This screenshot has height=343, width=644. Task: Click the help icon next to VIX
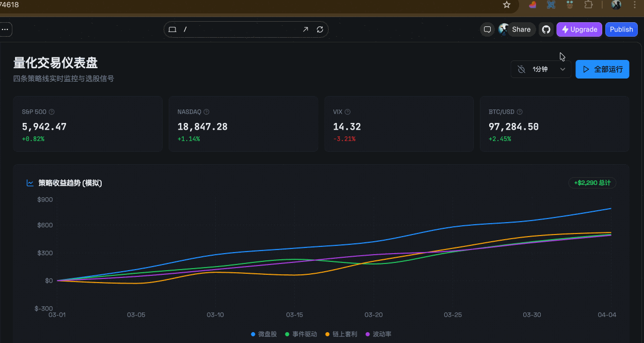point(348,112)
